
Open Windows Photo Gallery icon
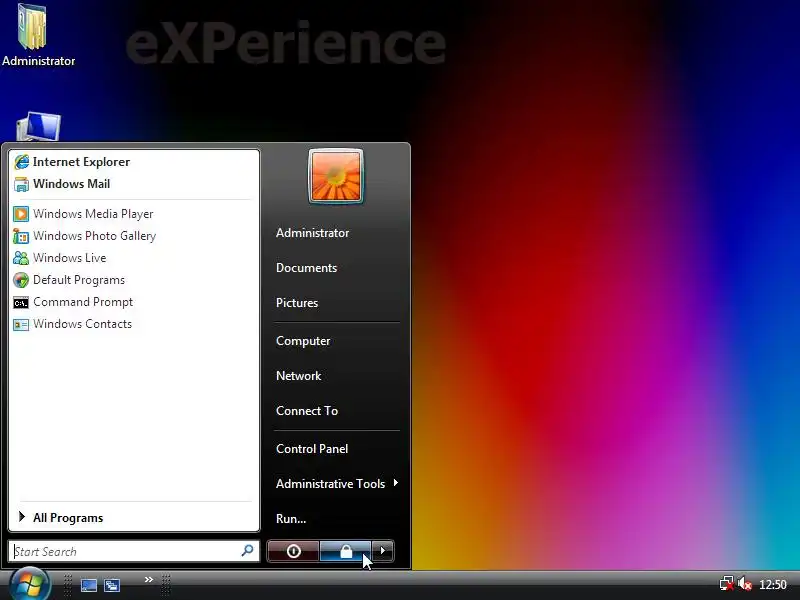[x=21, y=236]
